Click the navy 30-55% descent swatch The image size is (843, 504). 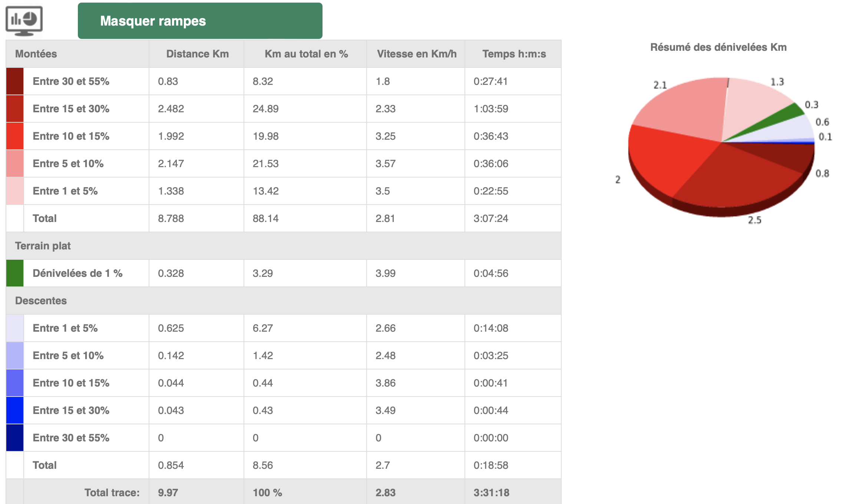[x=15, y=438]
